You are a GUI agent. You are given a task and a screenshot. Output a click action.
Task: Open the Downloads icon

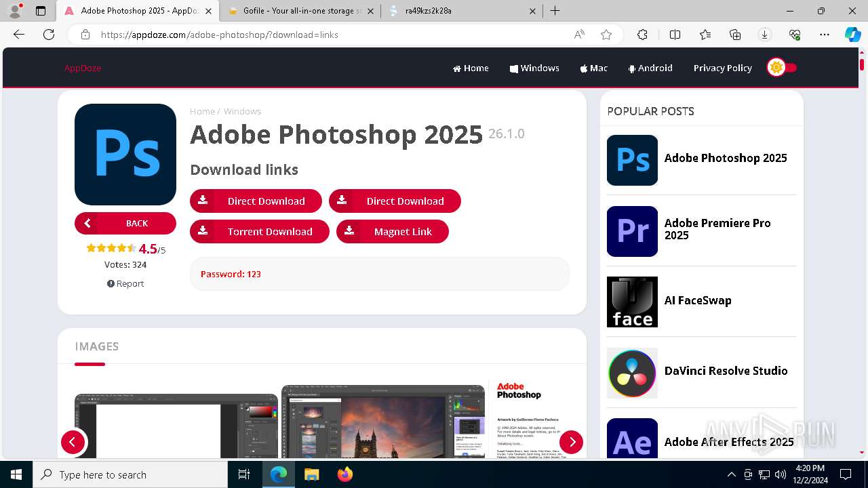(x=765, y=35)
